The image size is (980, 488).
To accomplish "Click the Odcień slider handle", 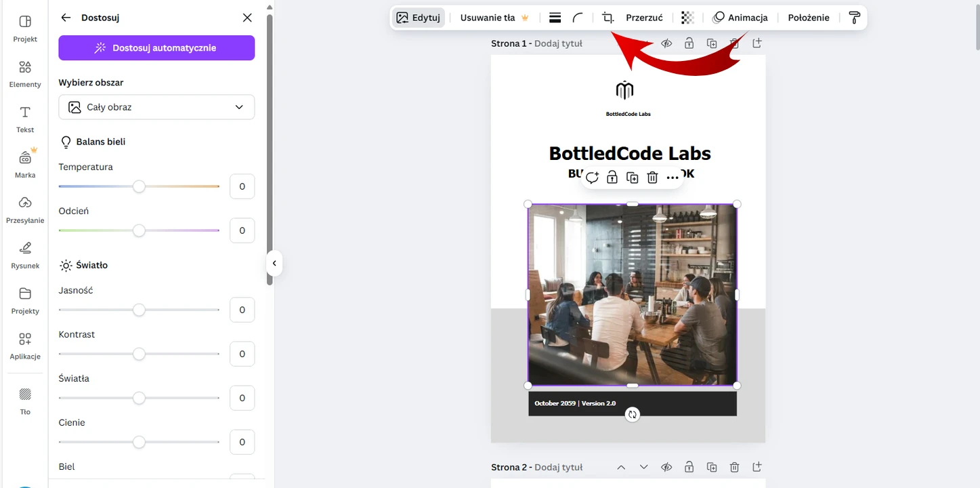I will [139, 230].
